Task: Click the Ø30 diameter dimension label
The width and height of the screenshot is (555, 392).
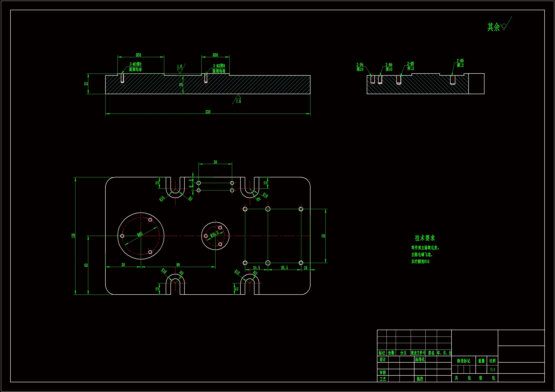Action: [x=215, y=55]
